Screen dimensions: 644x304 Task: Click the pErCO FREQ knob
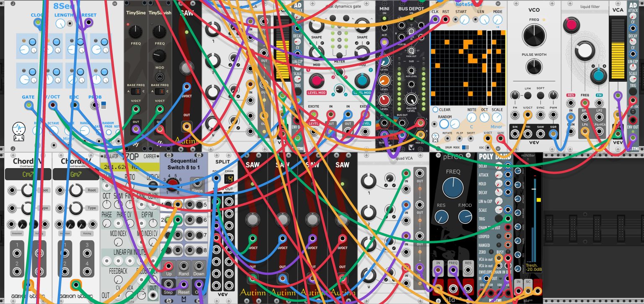453,188
